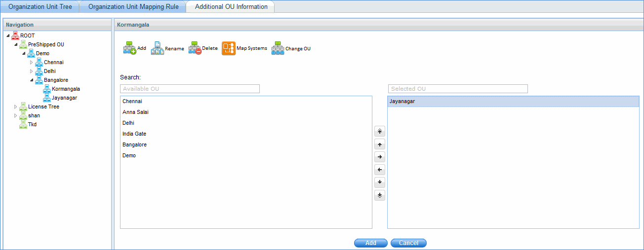Click the Cancel button
This screenshot has width=644, height=250.
(x=408, y=243)
